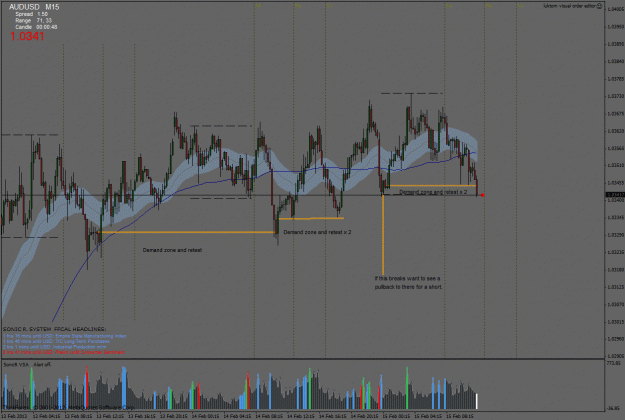Click the Alert off label

pos(43,365)
